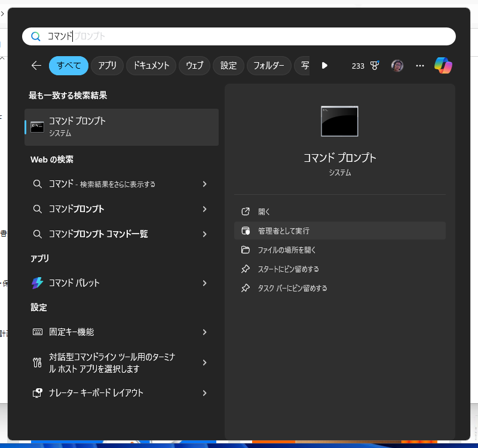The height and width of the screenshot is (448, 478).
Task: Click the 233 rewards points count
Action: tap(358, 66)
